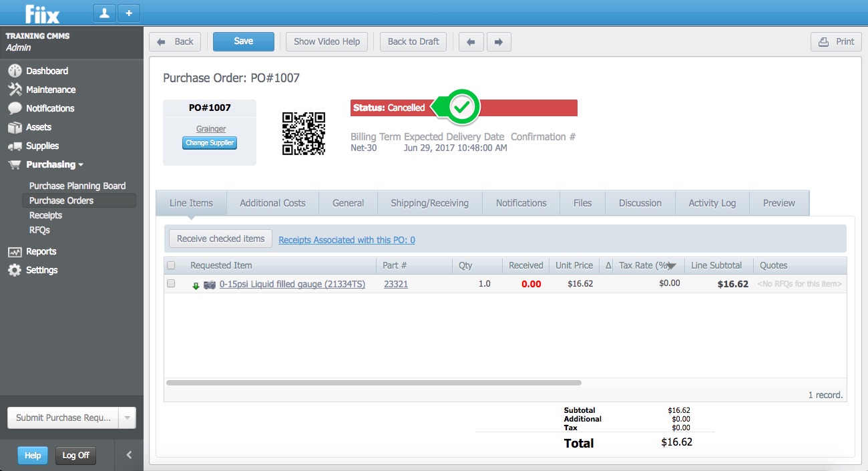Check the 0-15psi gauge row checkbox
The width and height of the screenshot is (868, 471).
click(x=171, y=284)
